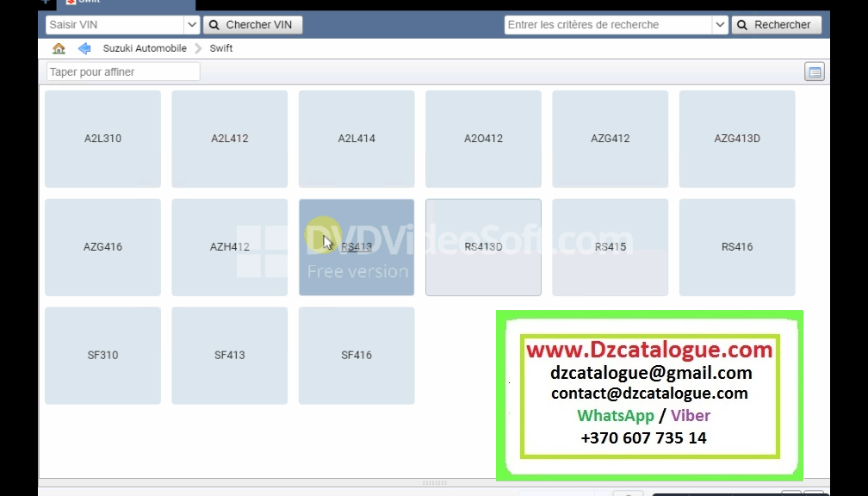The width and height of the screenshot is (868, 496).
Task: Switch to list view icon
Action: (815, 72)
